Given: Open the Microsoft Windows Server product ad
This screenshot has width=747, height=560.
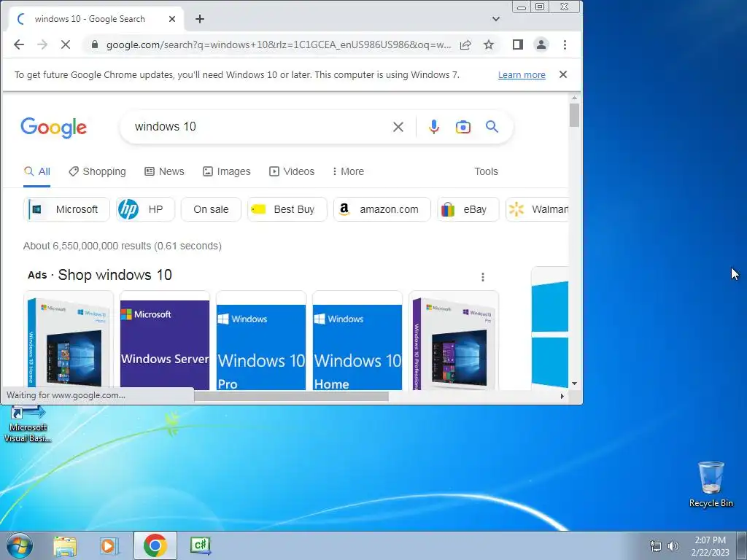Looking at the screenshot, I should tap(165, 341).
